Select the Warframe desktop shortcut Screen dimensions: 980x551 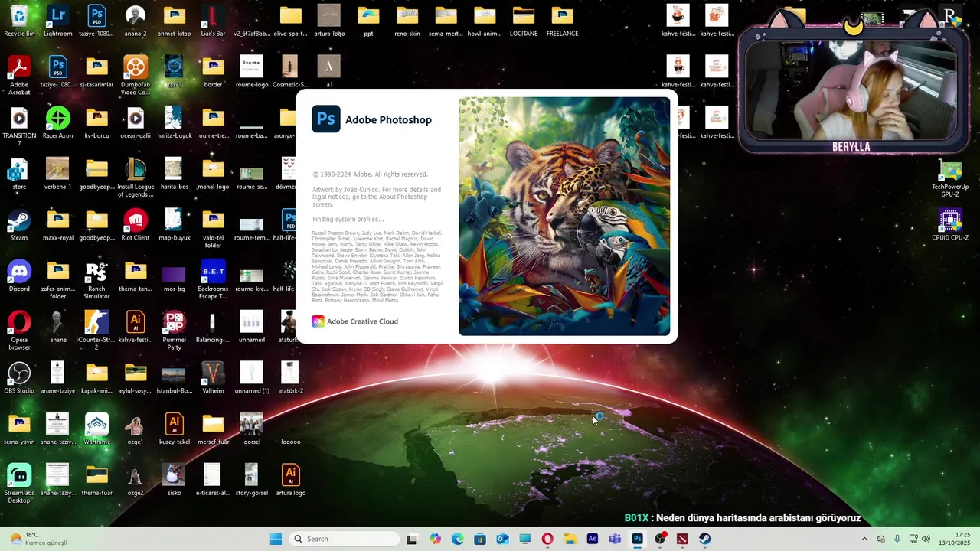(x=96, y=429)
